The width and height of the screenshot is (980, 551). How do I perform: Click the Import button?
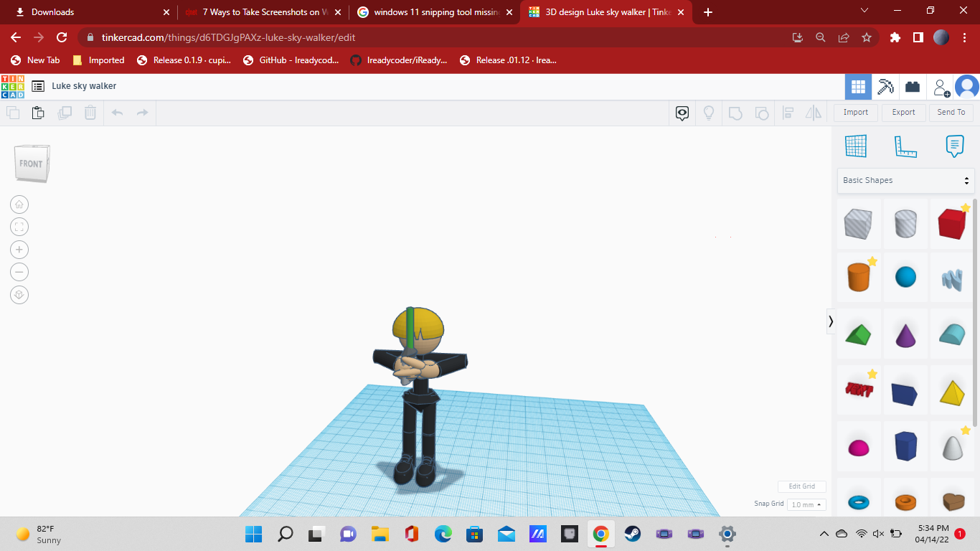coord(856,112)
